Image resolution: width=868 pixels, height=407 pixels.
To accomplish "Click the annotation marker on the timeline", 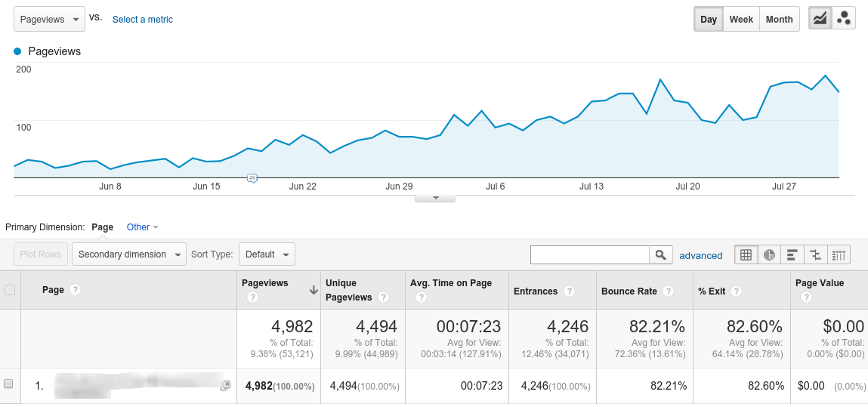I will tap(252, 178).
